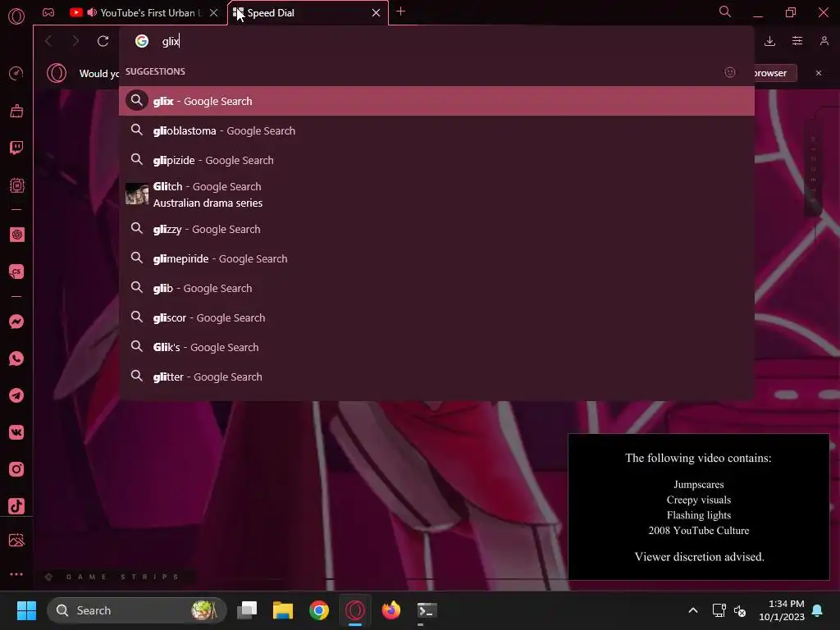Open sidebar three-dots setup menu
840x630 pixels.
tap(16, 573)
